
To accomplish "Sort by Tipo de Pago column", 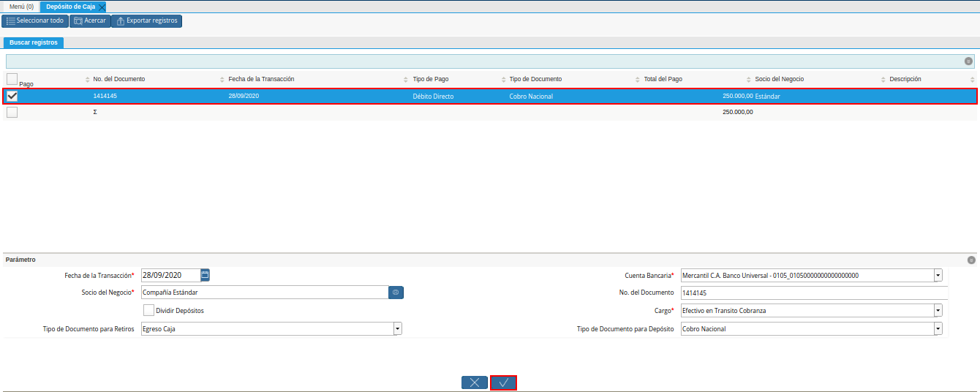I will (x=431, y=79).
